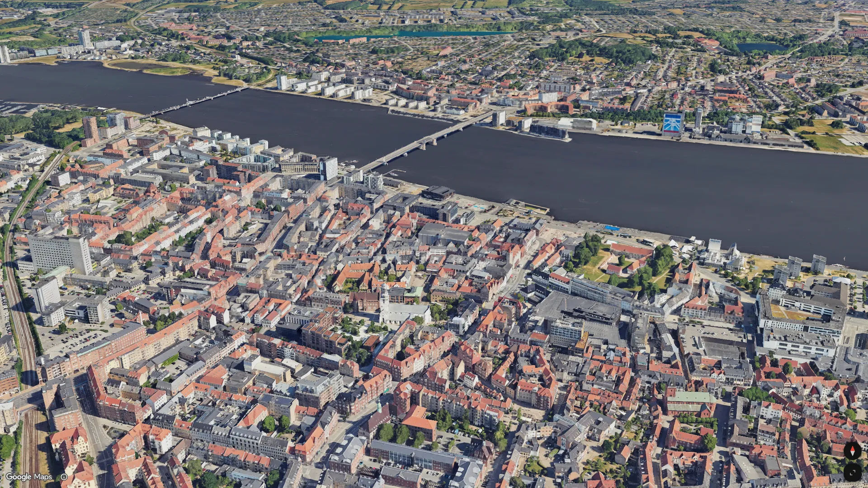This screenshot has height=488, width=868.
Task: Click the Google Maps logo link
Action: [x=28, y=477]
